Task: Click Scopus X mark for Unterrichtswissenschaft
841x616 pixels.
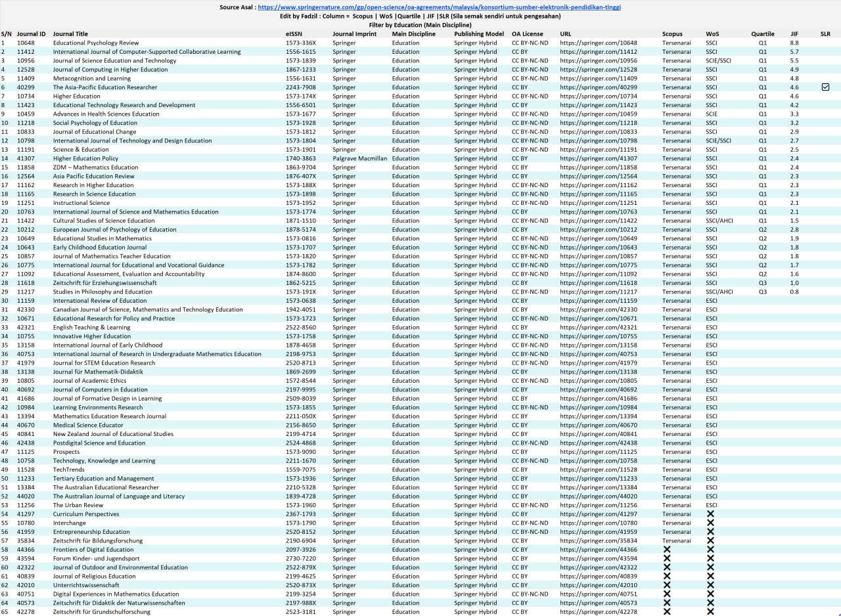Action: [667, 585]
